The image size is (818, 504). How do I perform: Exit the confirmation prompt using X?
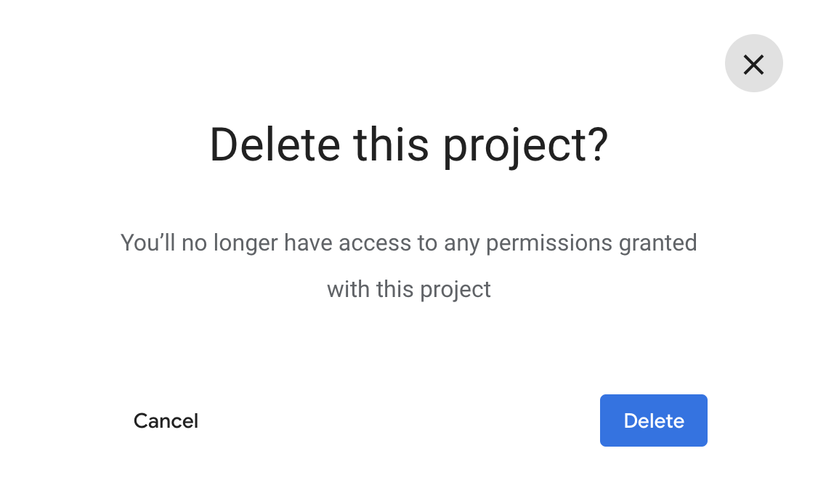[x=753, y=64]
